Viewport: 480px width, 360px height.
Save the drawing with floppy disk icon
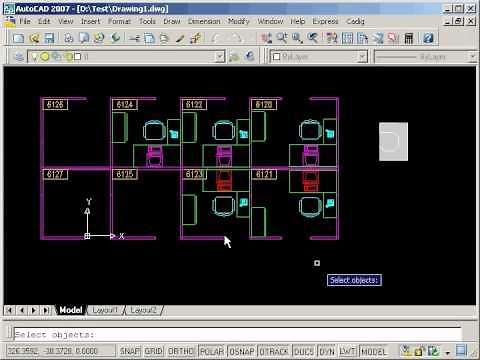pyautogui.click(x=49, y=38)
